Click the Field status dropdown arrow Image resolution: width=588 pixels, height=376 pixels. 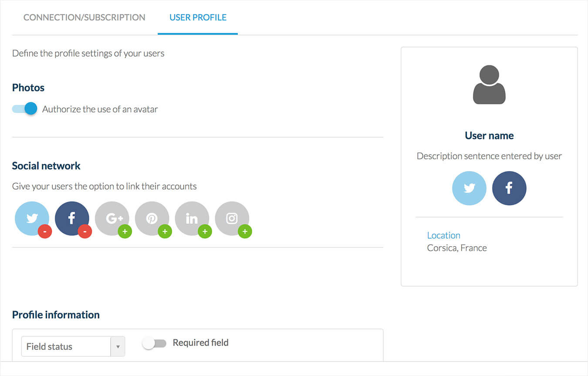[x=118, y=347]
